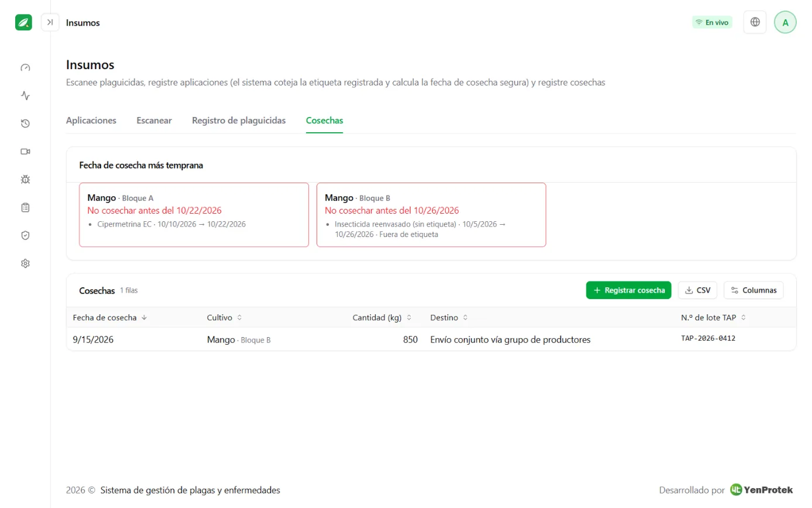Click the Registrar cosecha button
This screenshot has height=508, width=812.
[629, 290]
